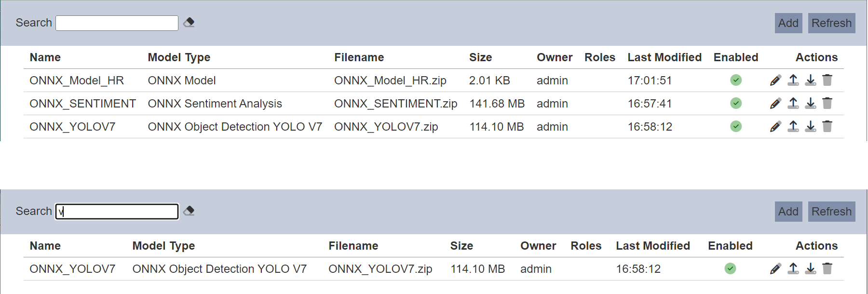Image resolution: width=868 pixels, height=294 pixels.
Task: Upload file for ONNX_YOLOV7 in lower table
Action: pyautogui.click(x=793, y=268)
